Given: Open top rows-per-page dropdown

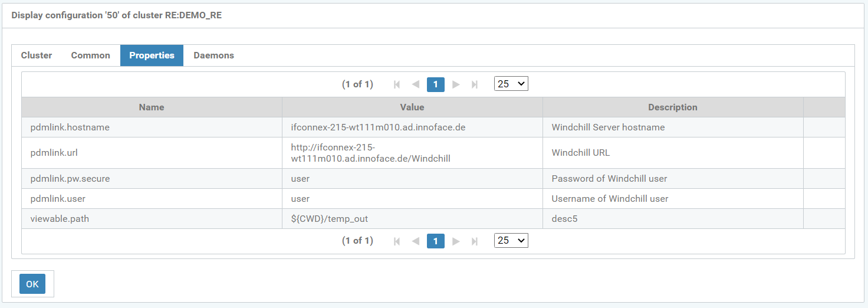Looking at the screenshot, I should tap(511, 84).
